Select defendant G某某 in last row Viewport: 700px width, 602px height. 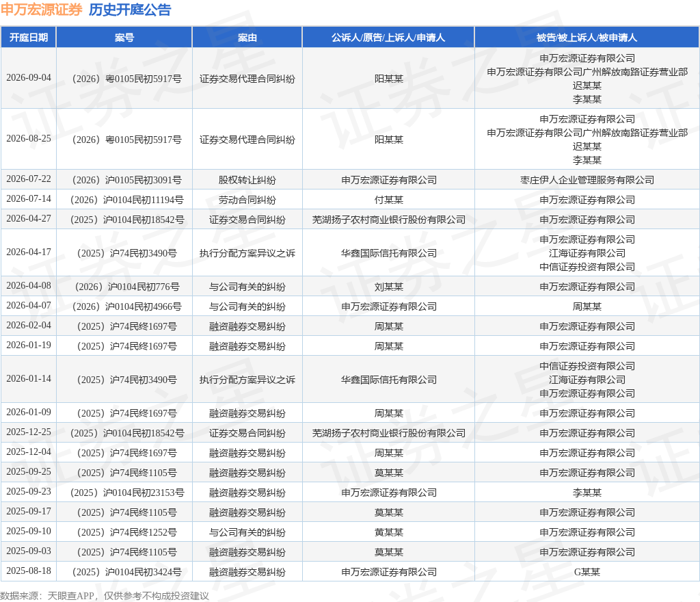(x=587, y=572)
